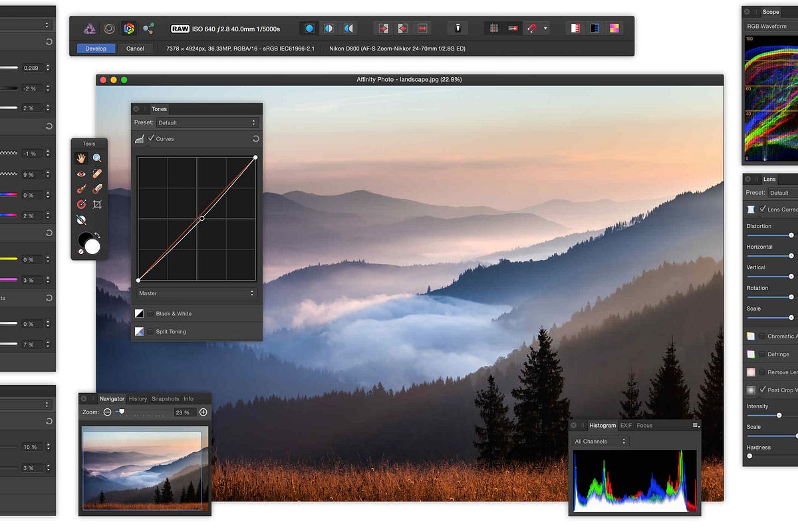
Task: Select the Overlay Erase tool
Action: (x=97, y=189)
